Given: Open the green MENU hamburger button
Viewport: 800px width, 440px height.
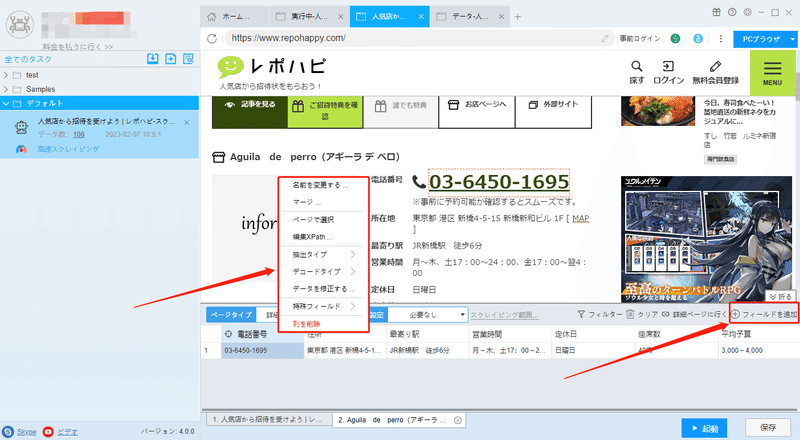Looking at the screenshot, I should pyautogui.click(x=772, y=73).
